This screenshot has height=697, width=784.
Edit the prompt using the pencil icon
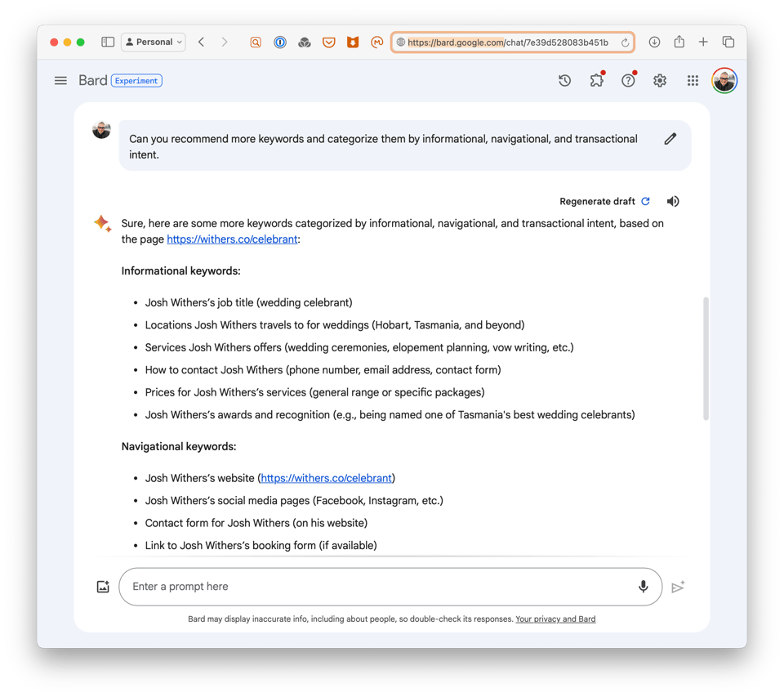point(670,139)
